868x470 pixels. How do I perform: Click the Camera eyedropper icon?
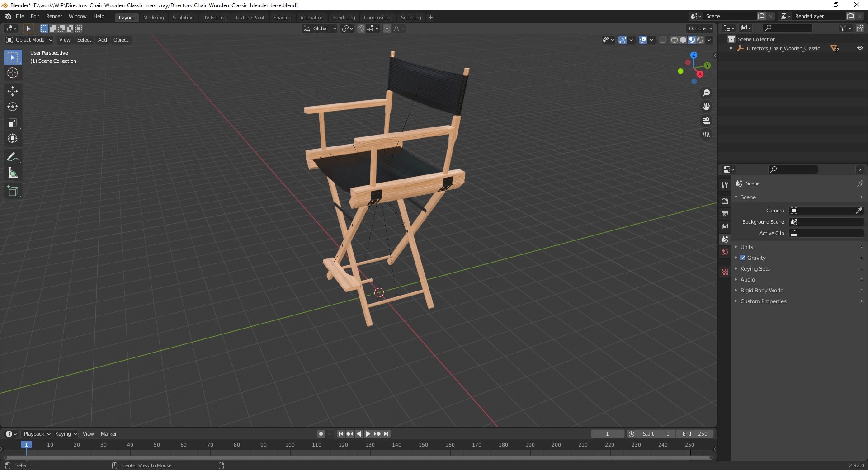click(x=859, y=211)
